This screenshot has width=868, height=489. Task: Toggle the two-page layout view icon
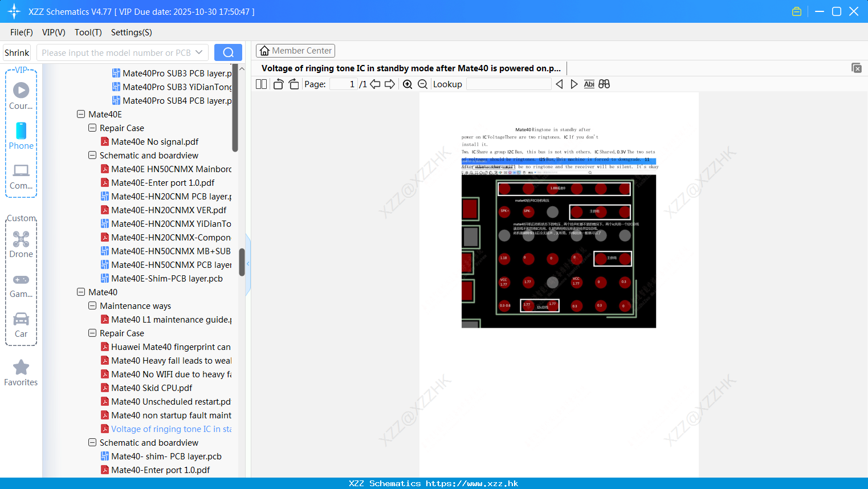pyautogui.click(x=261, y=84)
